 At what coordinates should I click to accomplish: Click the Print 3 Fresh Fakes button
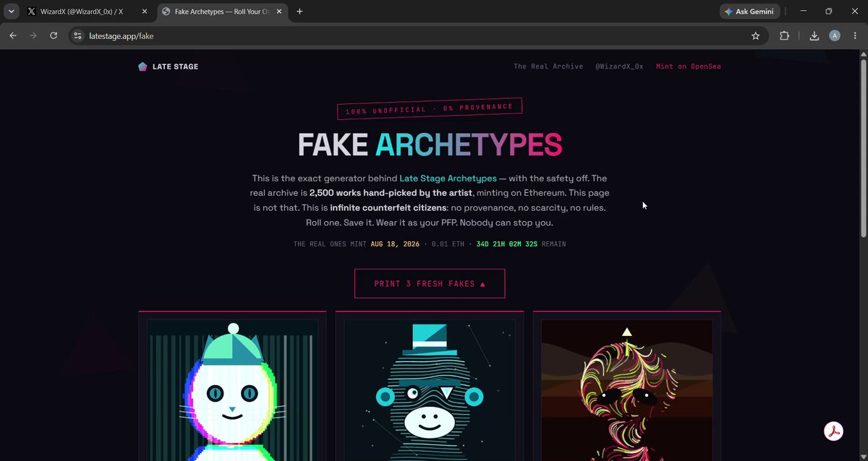[430, 284]
